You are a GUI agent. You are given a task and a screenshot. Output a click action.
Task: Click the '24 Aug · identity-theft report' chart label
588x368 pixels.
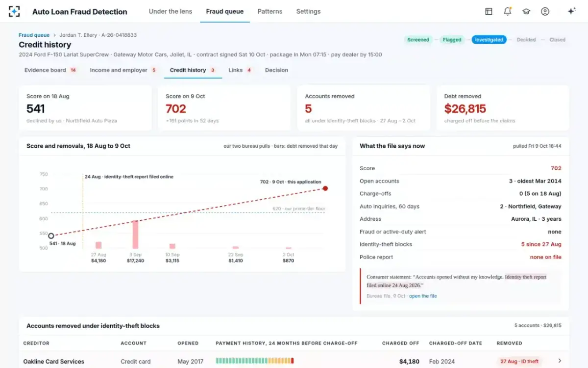129,177
